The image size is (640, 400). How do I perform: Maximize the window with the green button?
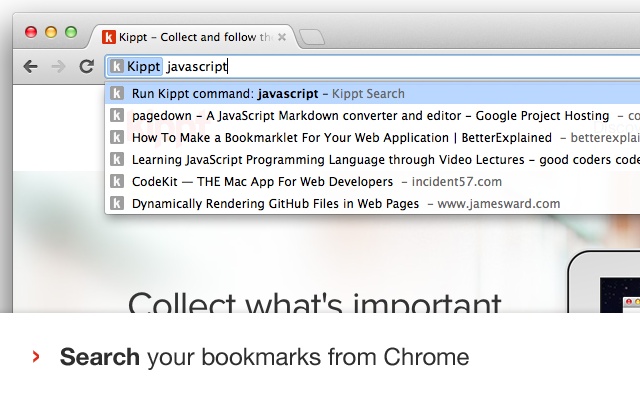[71, 32]
